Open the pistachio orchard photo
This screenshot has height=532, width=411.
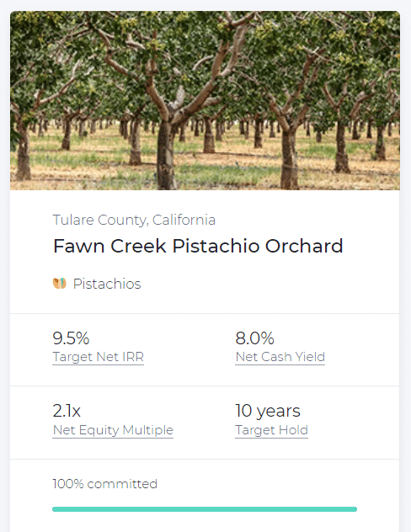(x=205, y=100)
